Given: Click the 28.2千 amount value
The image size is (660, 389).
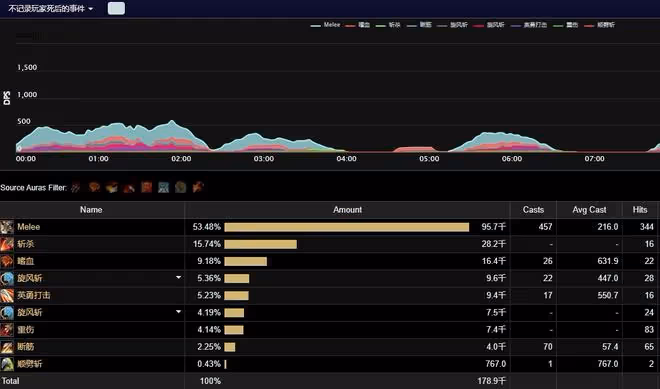Looking at the screenshot, I should tap(493, 244).
